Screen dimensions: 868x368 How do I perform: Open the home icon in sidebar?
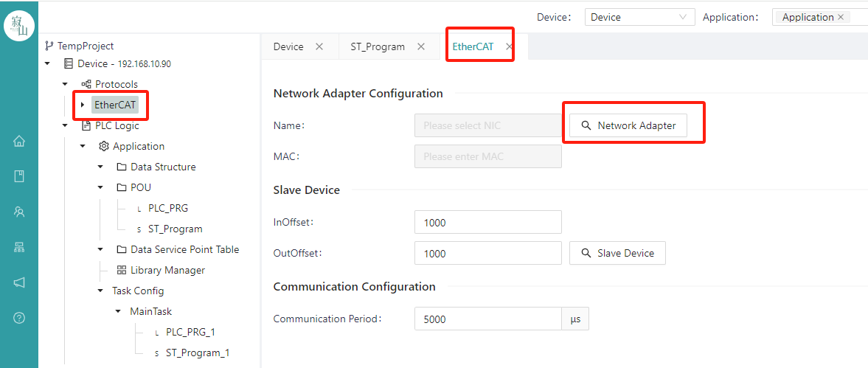tap(19, 141)
